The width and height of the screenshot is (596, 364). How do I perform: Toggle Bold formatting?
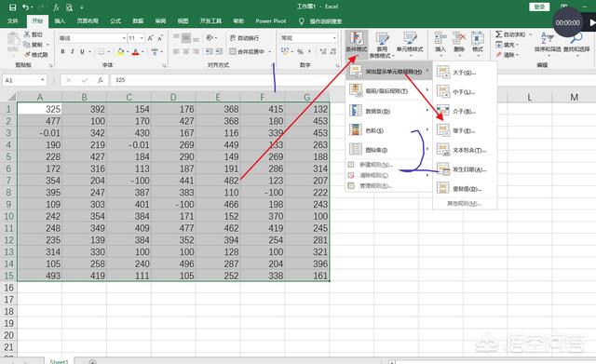click(62, 51)
